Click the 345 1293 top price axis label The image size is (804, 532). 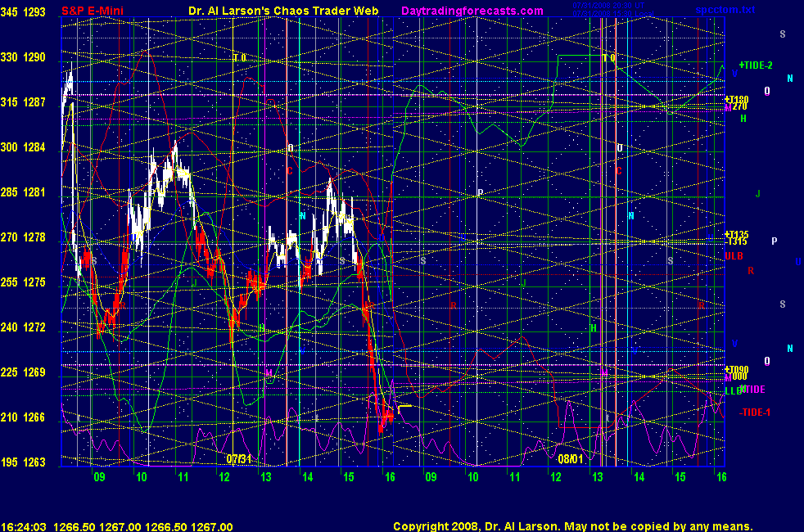tap(24, 12)
